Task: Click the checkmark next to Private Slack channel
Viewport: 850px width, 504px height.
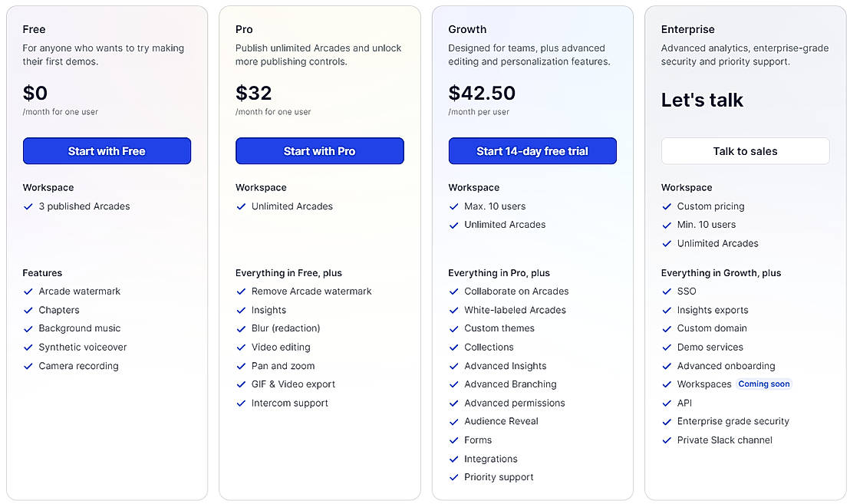Action: click(x=667, y=440)
